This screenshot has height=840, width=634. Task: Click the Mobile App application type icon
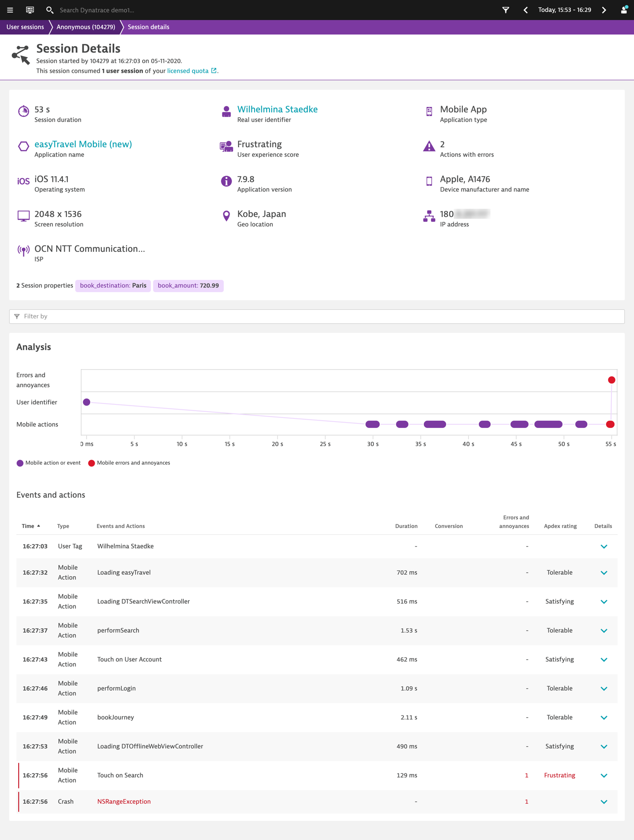(x=429, y=111)
